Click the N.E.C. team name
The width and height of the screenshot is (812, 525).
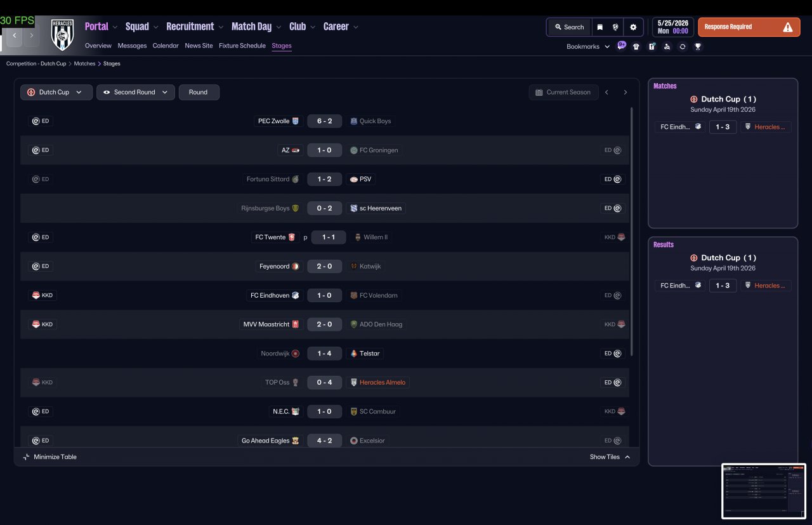click(281, 411)
